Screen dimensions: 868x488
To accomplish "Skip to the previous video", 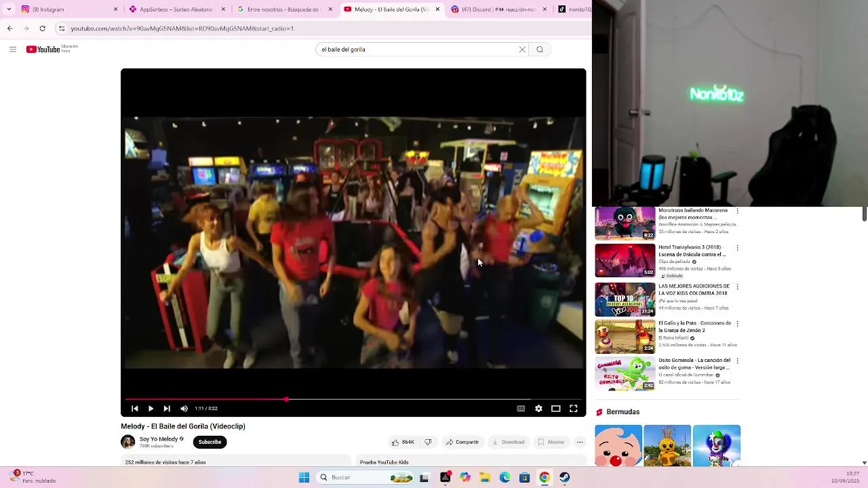I will pyautogui.click(x=134, y=409).
